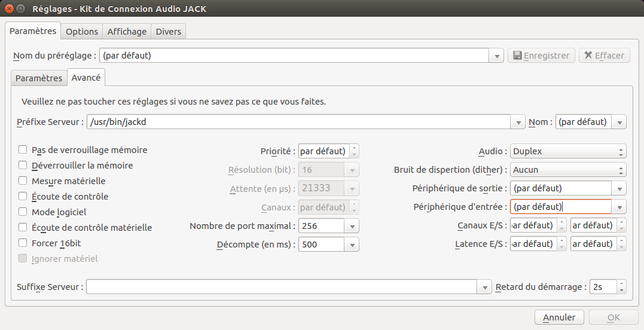Close the Réglages window
The image size is (644, 330).
pyautogui.click(x=8, y=10)
